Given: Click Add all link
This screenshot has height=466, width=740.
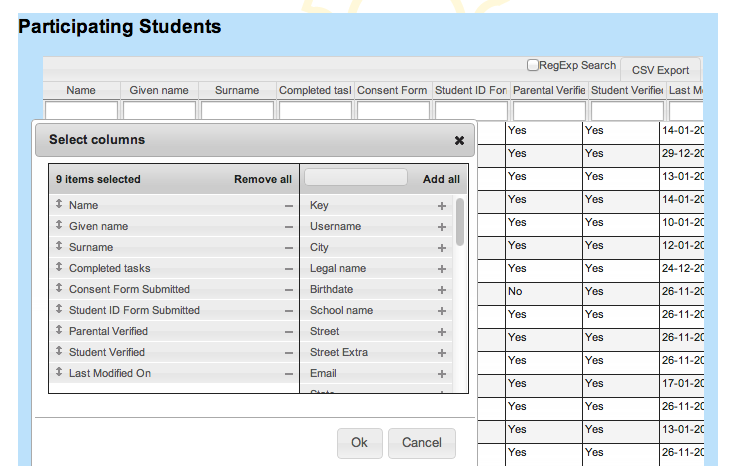Looking at the screenshot, I should [441, 179].
